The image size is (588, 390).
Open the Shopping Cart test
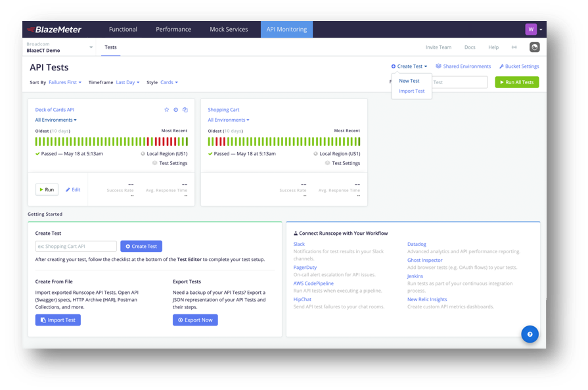pyautogui.click(x=223, y=110)
